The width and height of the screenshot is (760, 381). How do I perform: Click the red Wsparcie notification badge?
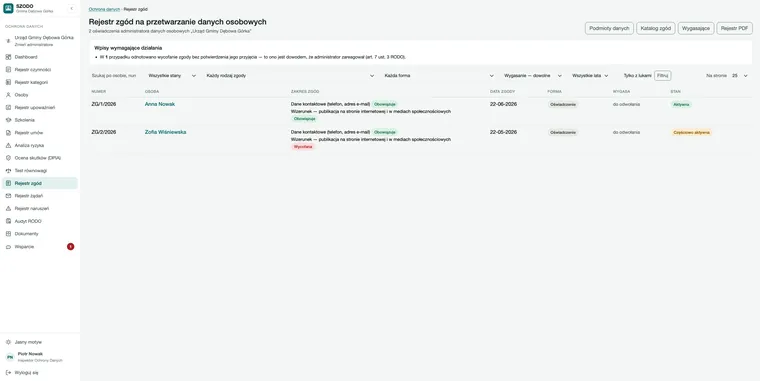click(71, 247)
